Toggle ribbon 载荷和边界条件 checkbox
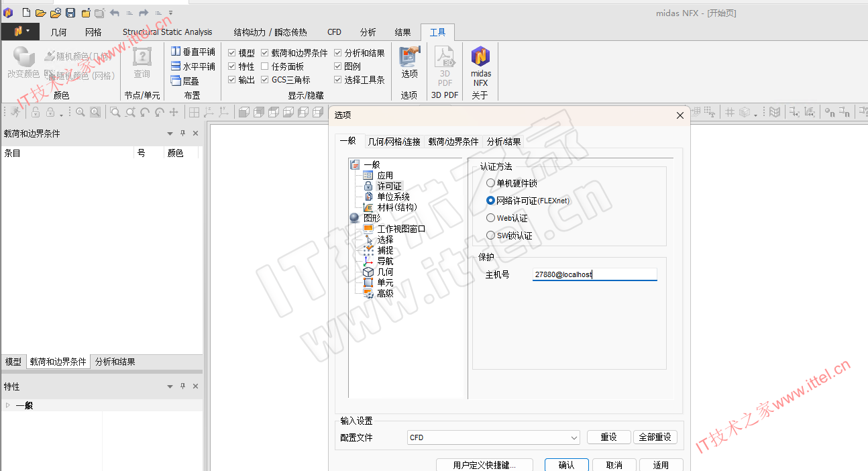This screenshot has width=868, height=471. click(265, 53)
